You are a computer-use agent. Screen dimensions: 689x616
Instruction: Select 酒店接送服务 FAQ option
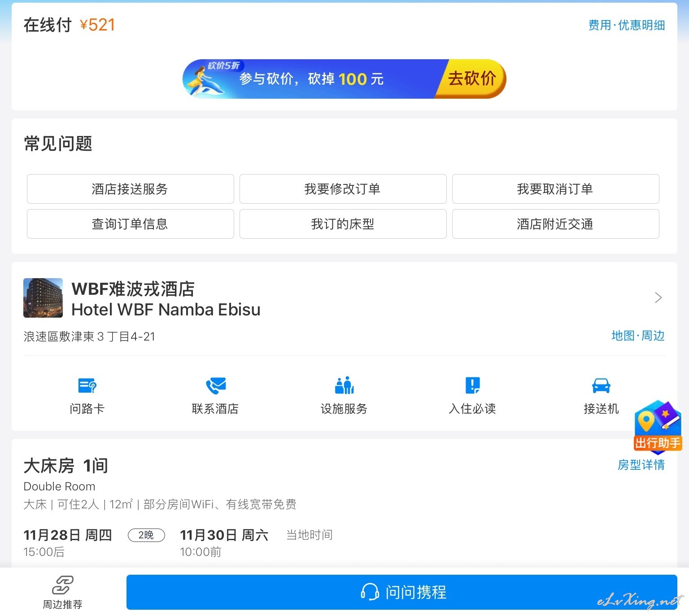click(x=130, y=189)
